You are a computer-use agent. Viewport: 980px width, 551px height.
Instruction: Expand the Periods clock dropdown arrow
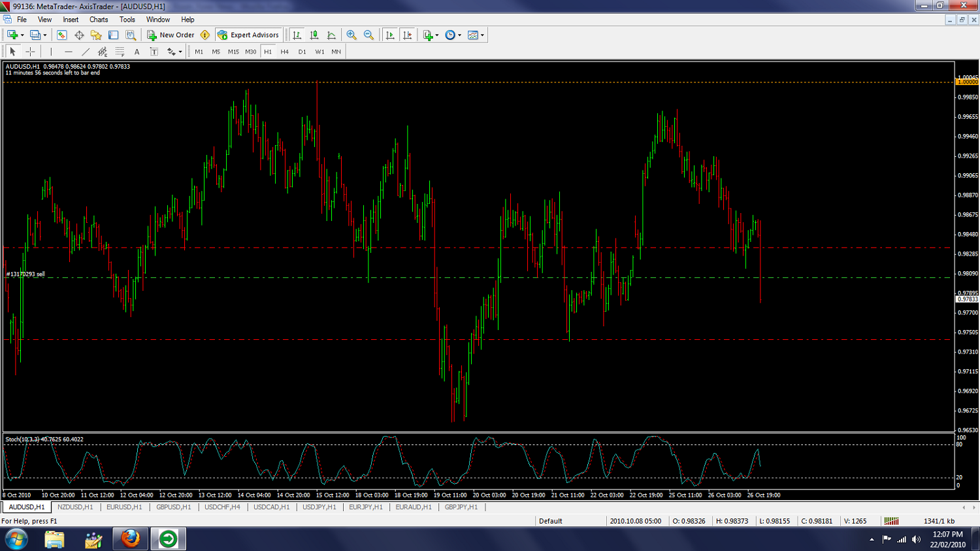(x=460, y=35)
